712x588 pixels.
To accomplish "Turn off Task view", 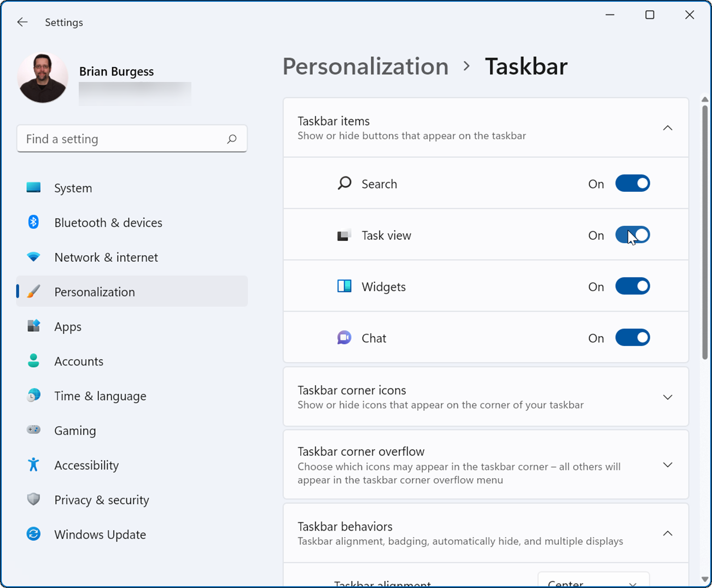I will click(x=633, y=235).
